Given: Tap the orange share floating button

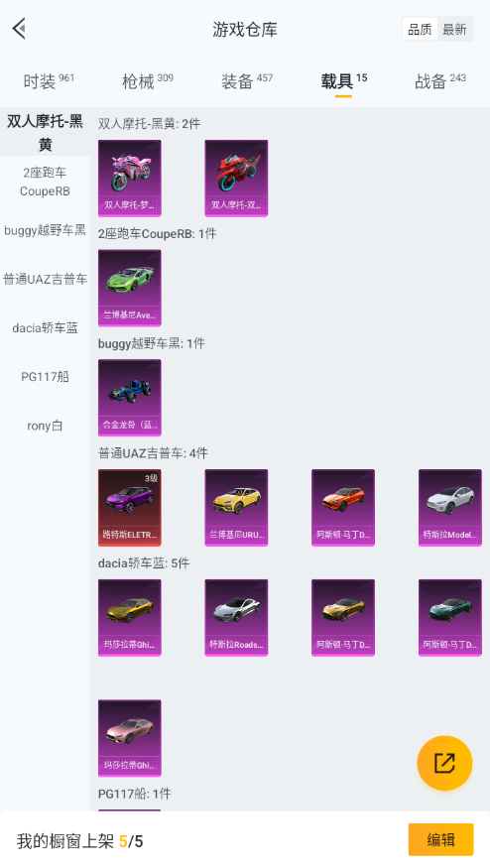Looking at the screenshot, I should click(x=444, y=763).
